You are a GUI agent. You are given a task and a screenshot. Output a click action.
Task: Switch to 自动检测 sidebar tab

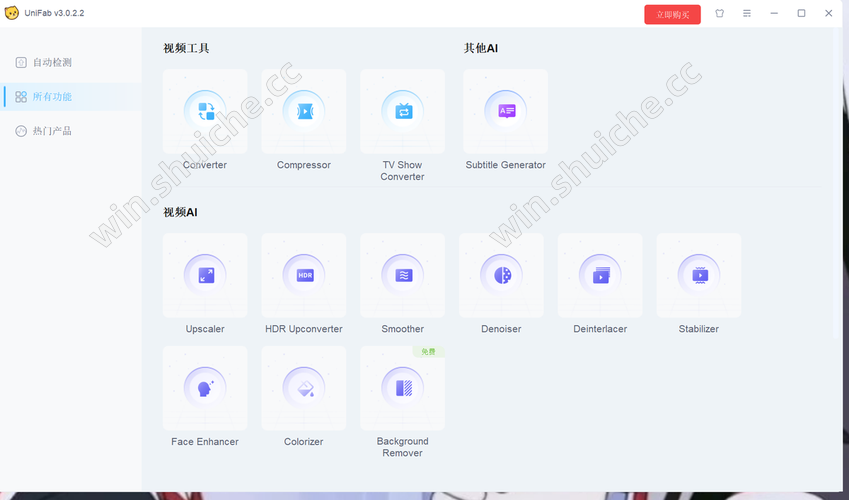pyautogui.click(x=71, y=62)
